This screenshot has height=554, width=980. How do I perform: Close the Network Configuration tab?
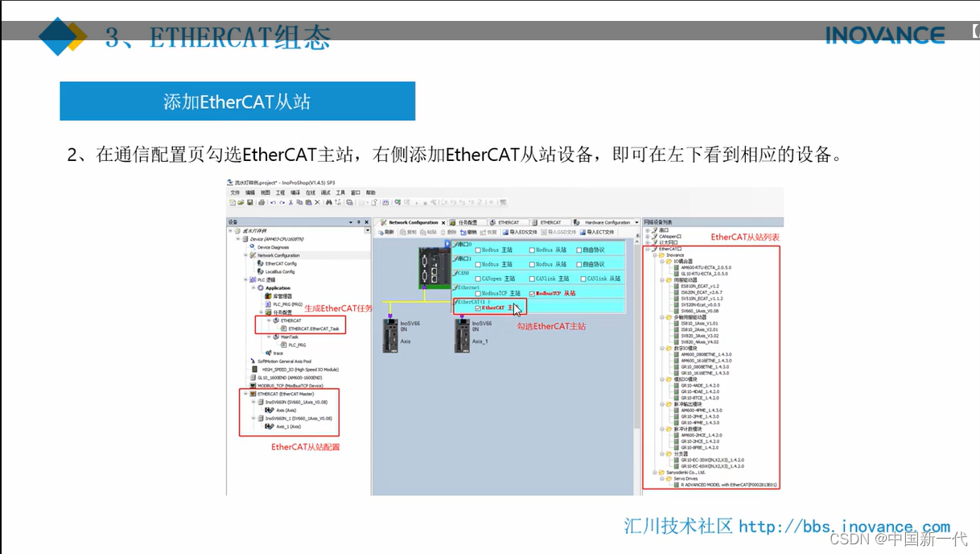[443, 222]
